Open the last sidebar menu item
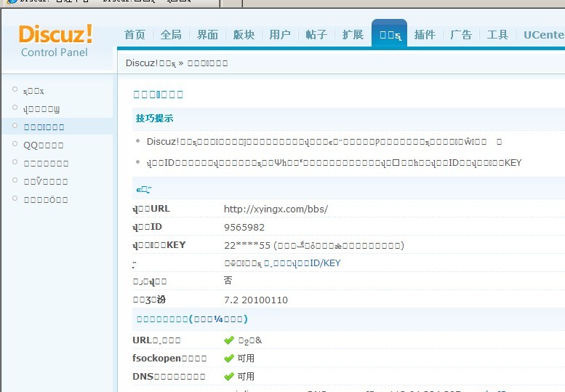The height and width of the screenshot is (392, 565). (x=46, y=199)
